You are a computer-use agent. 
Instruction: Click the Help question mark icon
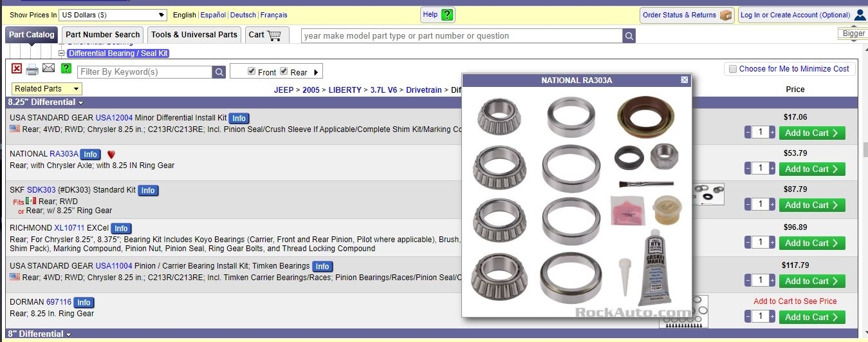click(x=448, y=15)
